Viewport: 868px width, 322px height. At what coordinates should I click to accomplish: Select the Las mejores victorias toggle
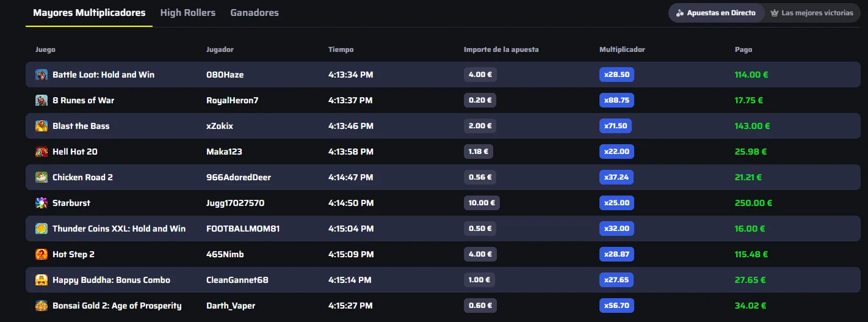(812, 13)
